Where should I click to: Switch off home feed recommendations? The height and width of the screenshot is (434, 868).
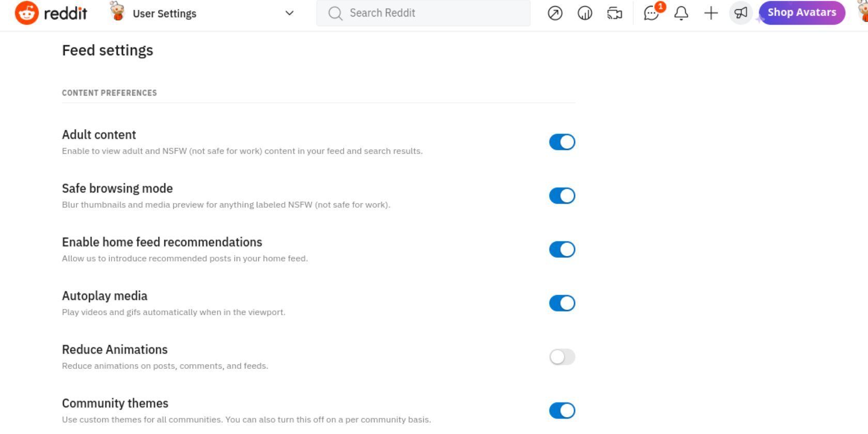[562, 250]
